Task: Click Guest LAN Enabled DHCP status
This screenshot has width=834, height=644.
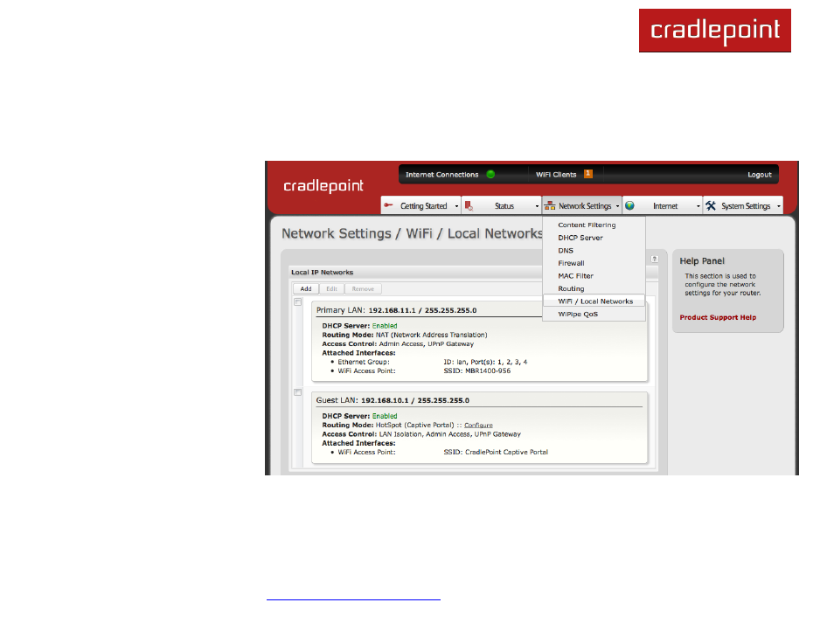Action: (385, 416)
